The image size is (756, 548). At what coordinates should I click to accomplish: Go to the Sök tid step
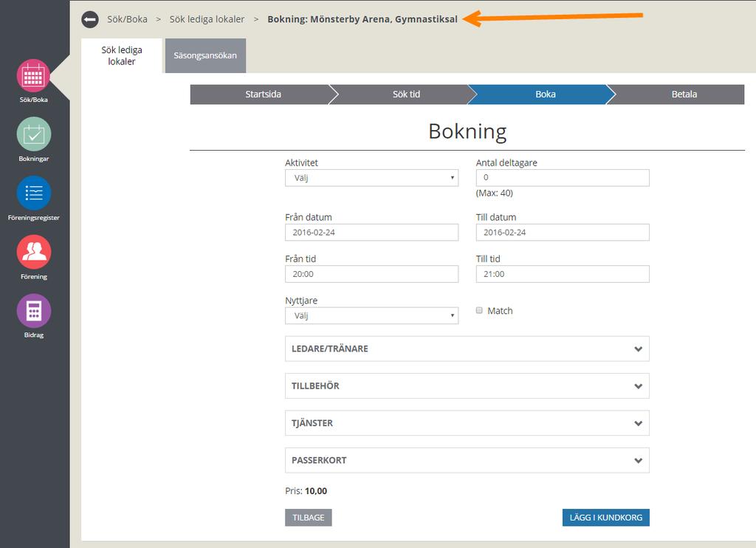point(406,95)
